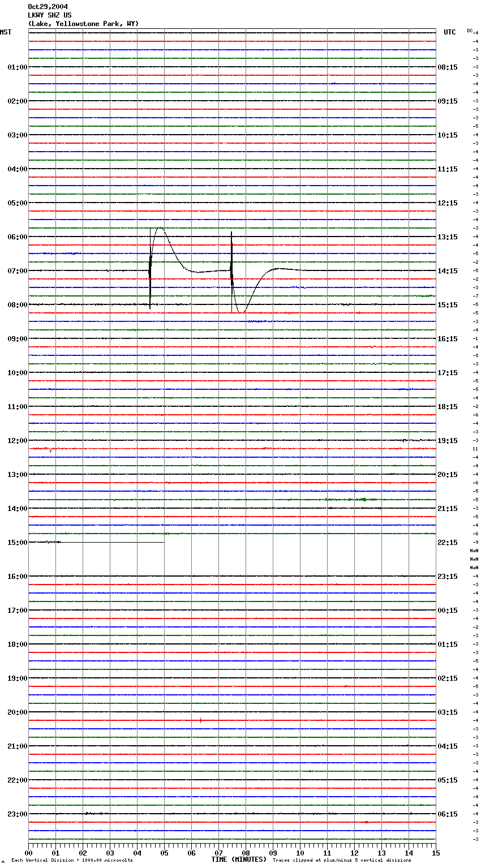This screenshot has height=868, width=481.
Task: Click minute tick label '15' on time axis
Action: point(436,853)
